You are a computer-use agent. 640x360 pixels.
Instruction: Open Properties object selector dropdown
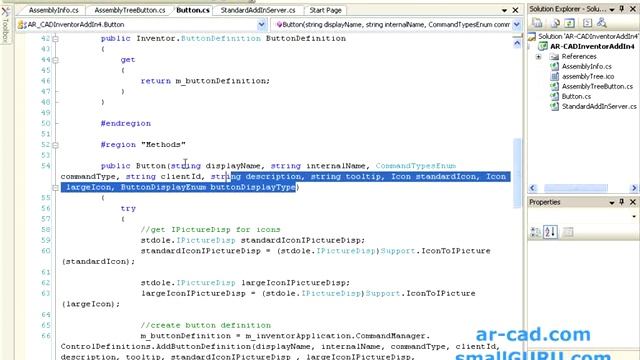pyautogui.click(x=634, y=216)
